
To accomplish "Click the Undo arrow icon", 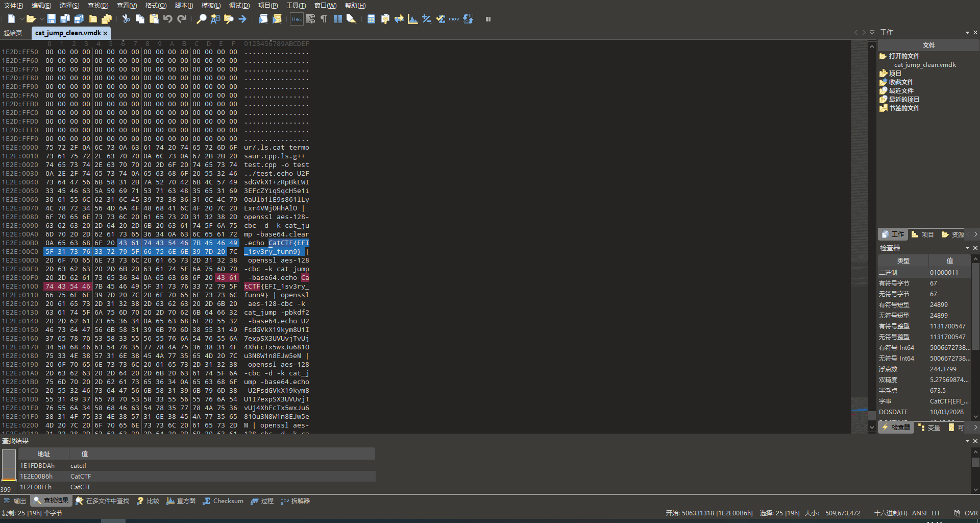I will click(x=168, y=19).
